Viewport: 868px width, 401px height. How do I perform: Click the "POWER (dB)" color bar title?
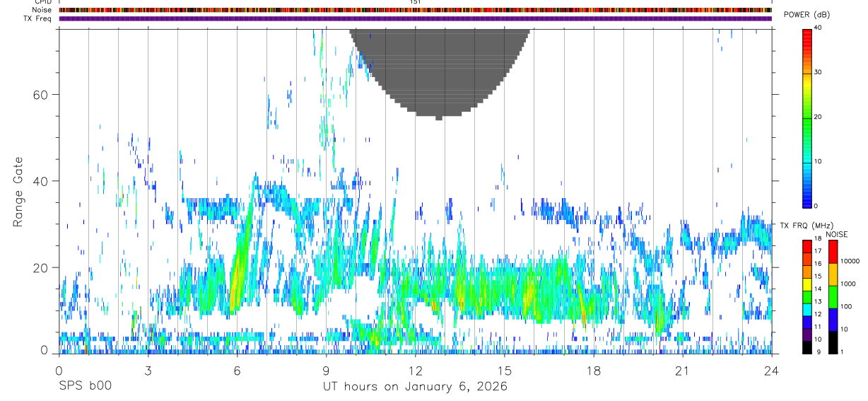click(x=807, y=15)
